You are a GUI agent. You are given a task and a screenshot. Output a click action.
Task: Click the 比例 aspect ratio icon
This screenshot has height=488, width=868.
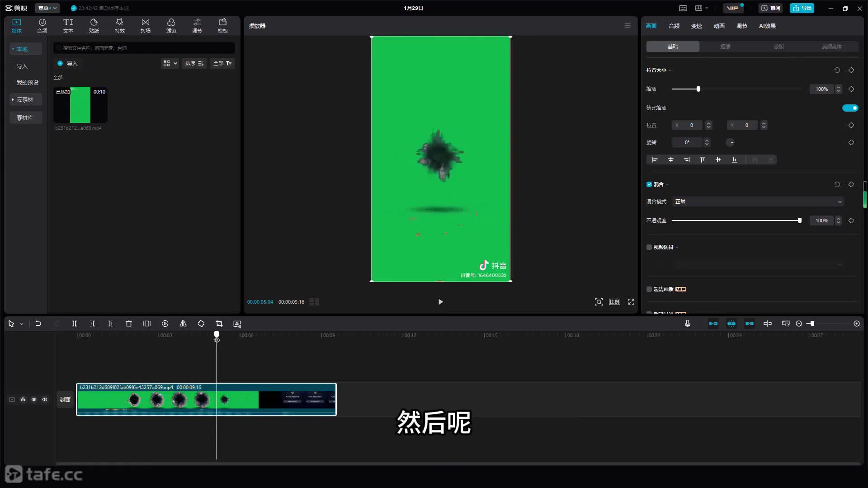(614, 302)
